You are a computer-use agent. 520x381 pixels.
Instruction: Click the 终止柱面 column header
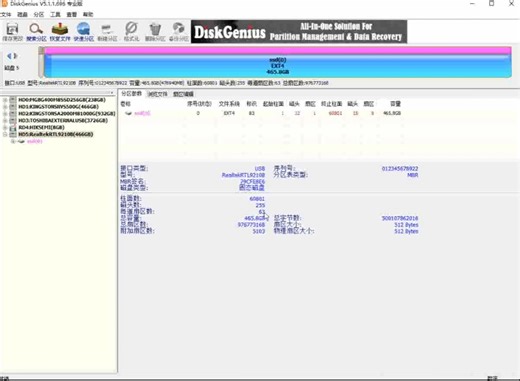(x=331, y=104)
